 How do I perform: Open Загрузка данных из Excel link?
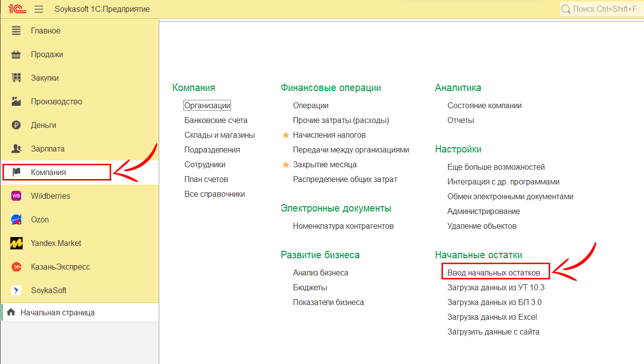[x=492, y=317]
